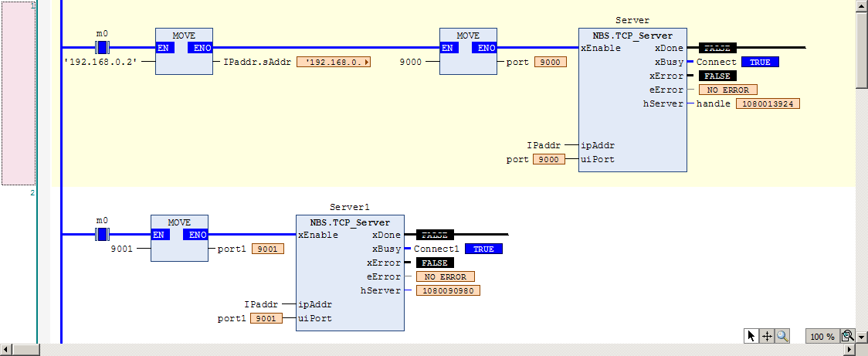Toggle the Connect TRUE value
The height and width of the screenshot is (356, 868).
[760, 62]
